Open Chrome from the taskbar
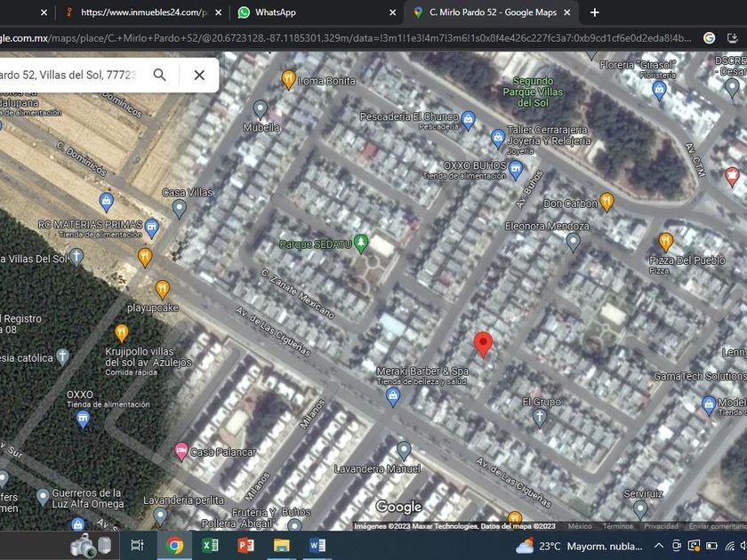Viewport: 747px width, 560px height. [174, 546]
